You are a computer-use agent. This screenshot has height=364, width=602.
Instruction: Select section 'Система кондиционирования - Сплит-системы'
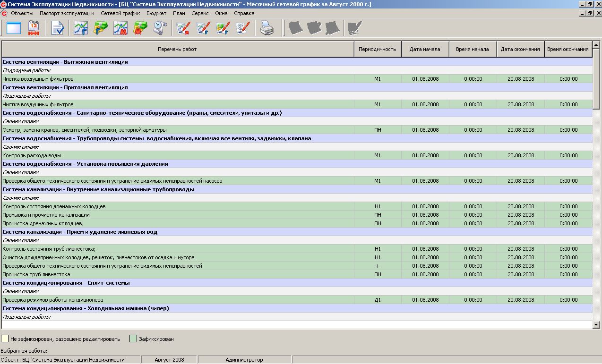pos(297,283)
